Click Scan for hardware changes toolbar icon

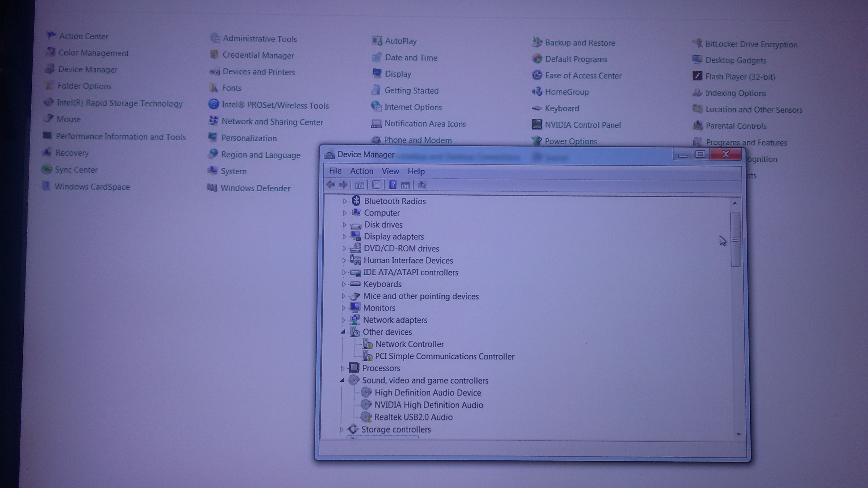coord(422,185)
